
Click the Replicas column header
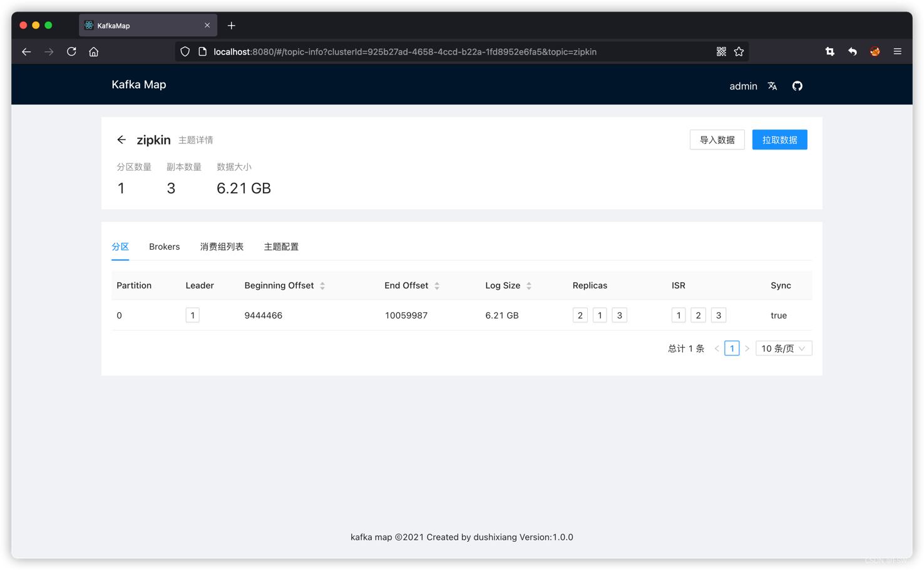590,285
